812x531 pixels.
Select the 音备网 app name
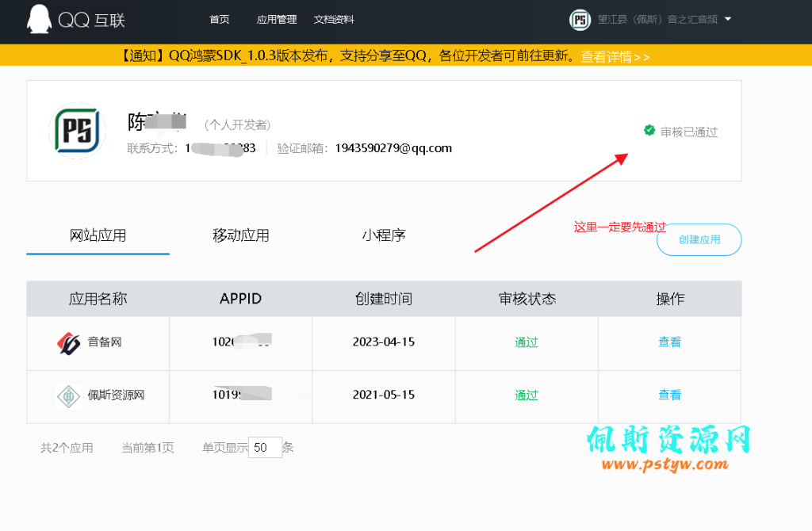tap(105, 342)
